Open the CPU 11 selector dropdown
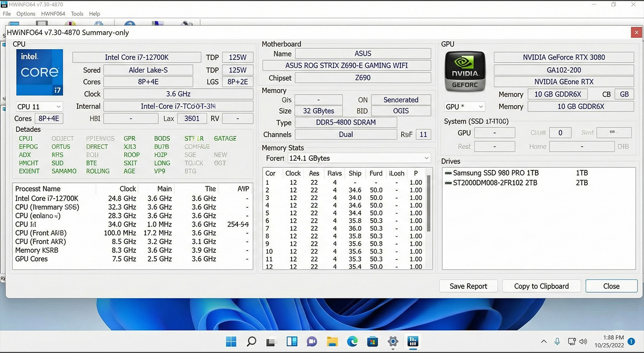Viewport: 644px width, 353px height. pos(39,107)
